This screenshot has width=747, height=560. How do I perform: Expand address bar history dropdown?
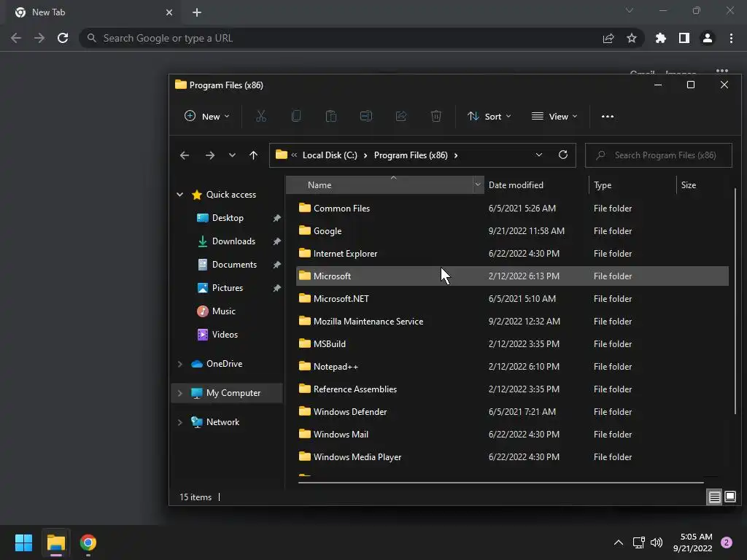pyautogui.click(x=539, y=155)
